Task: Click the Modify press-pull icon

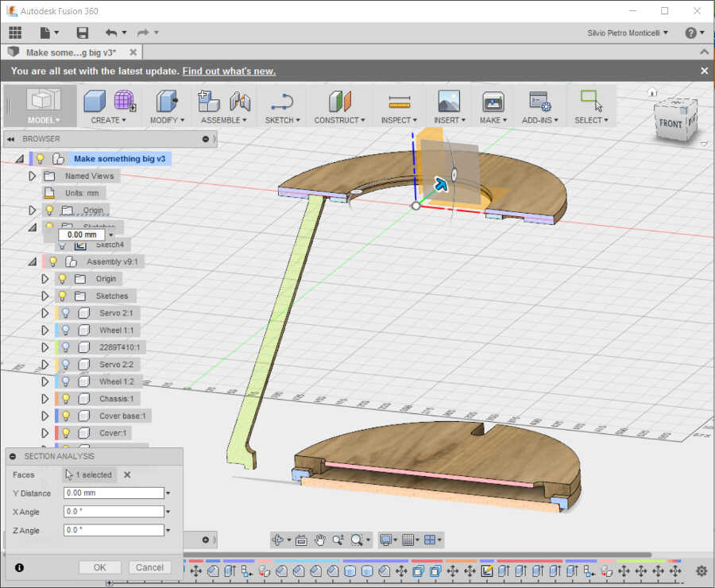Action: (x=167, y=101)
